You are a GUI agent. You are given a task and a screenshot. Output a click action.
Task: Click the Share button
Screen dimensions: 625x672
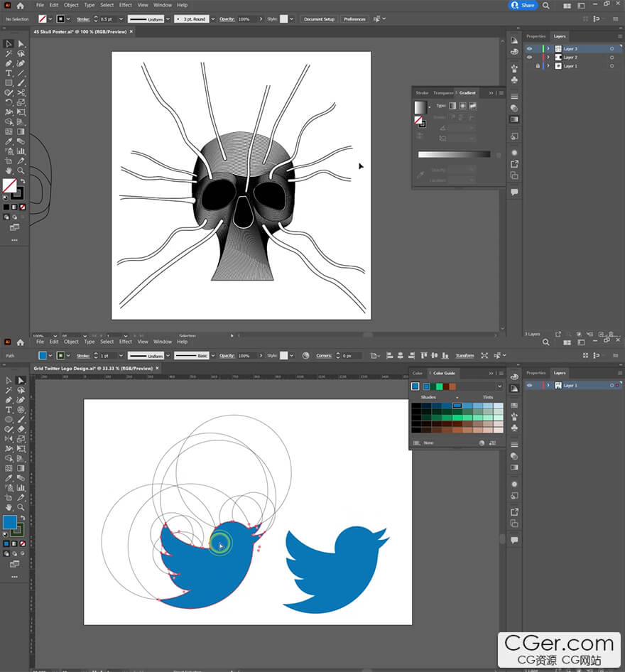point(523,5)
